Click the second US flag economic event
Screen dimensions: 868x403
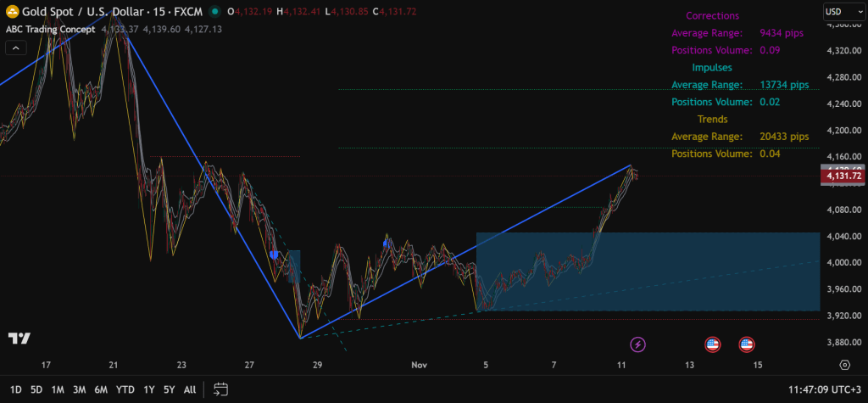tap(746, 344)
